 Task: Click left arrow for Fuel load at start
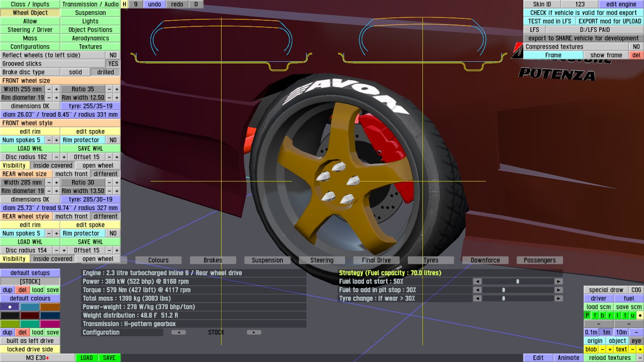(477, 281)
